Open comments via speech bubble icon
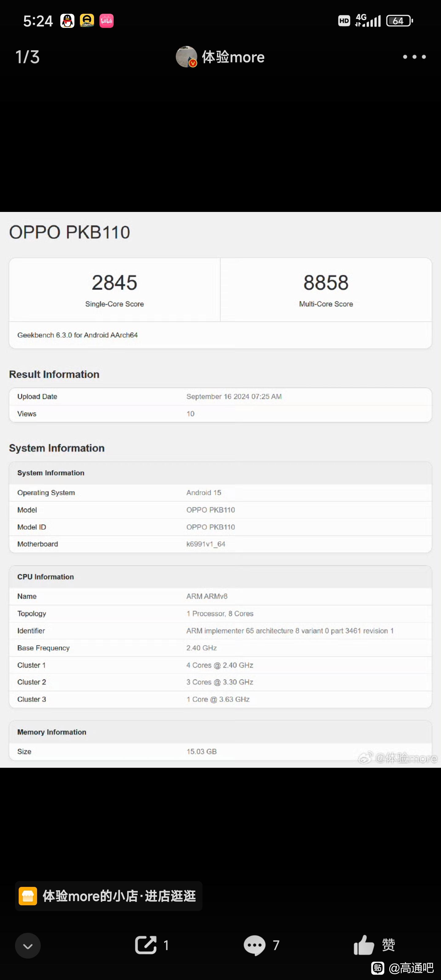The width and height of the screenshot is (441, 980). coord(254,945)
